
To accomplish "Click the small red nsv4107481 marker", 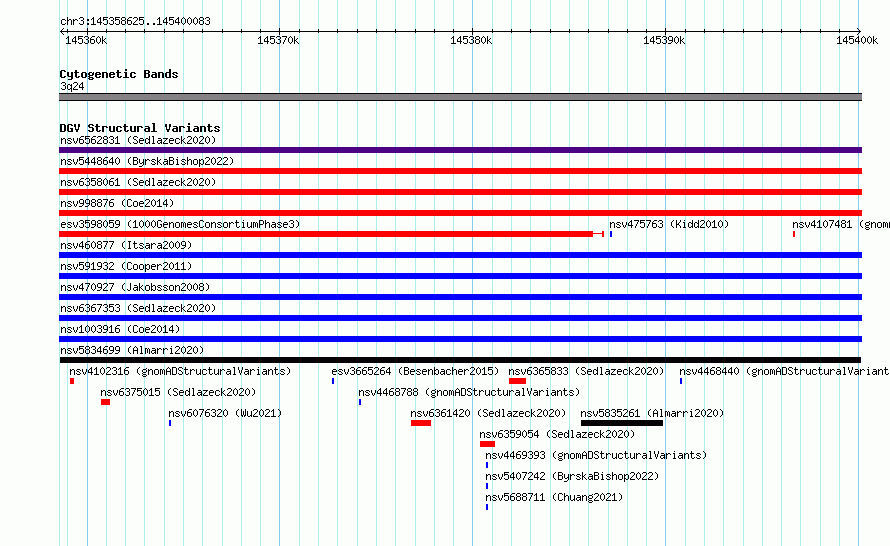I will [794, 234].
